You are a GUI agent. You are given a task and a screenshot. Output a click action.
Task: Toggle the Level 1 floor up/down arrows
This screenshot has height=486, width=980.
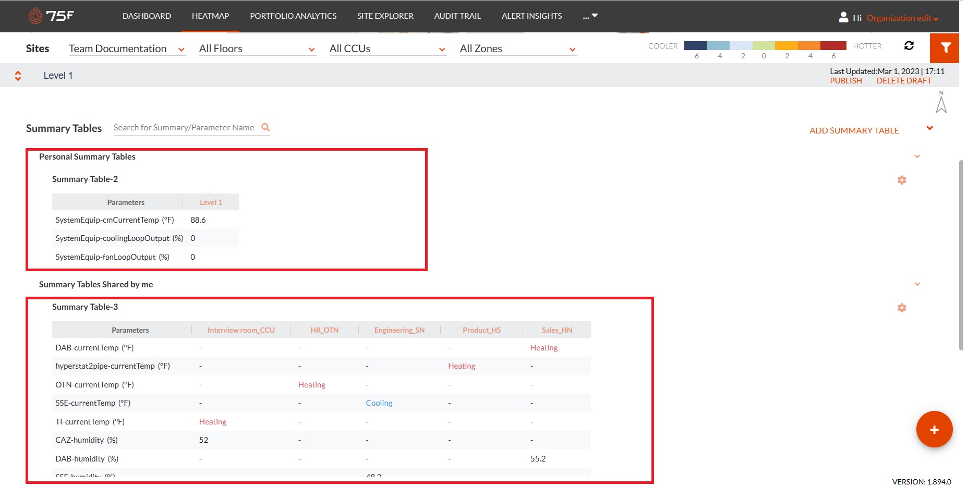(18, 76)
